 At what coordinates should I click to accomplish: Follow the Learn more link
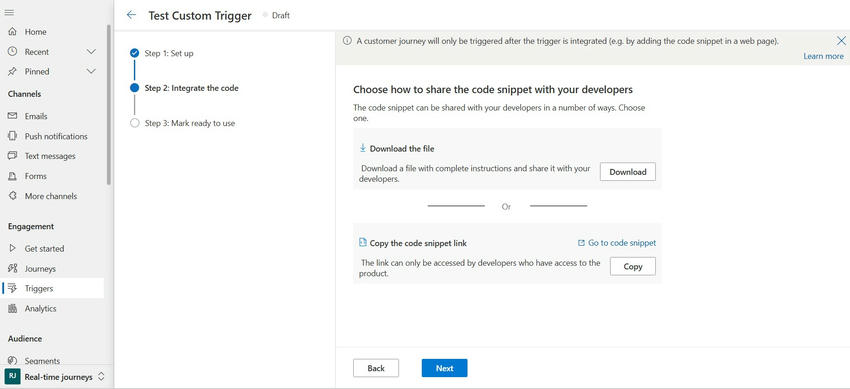click(x=823, y=56)
